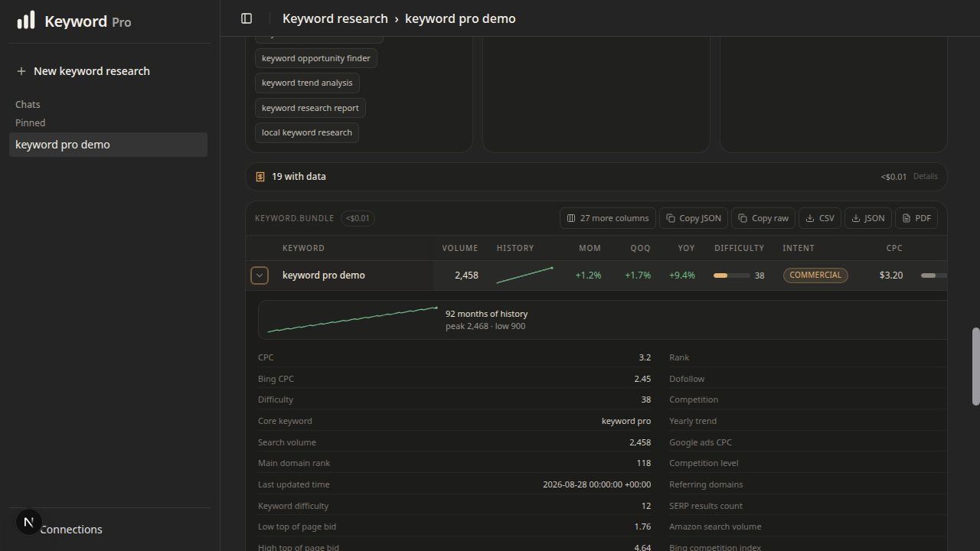This screenshot has width=980, height=551.
Task: Click the competition bar after $3.20
Action: pos(934,275)
